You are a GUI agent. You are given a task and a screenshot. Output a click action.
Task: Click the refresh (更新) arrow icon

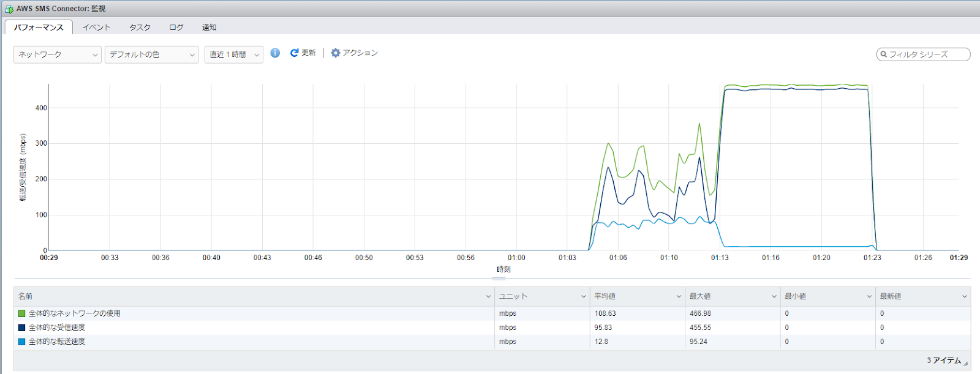[x=295, y=53]
